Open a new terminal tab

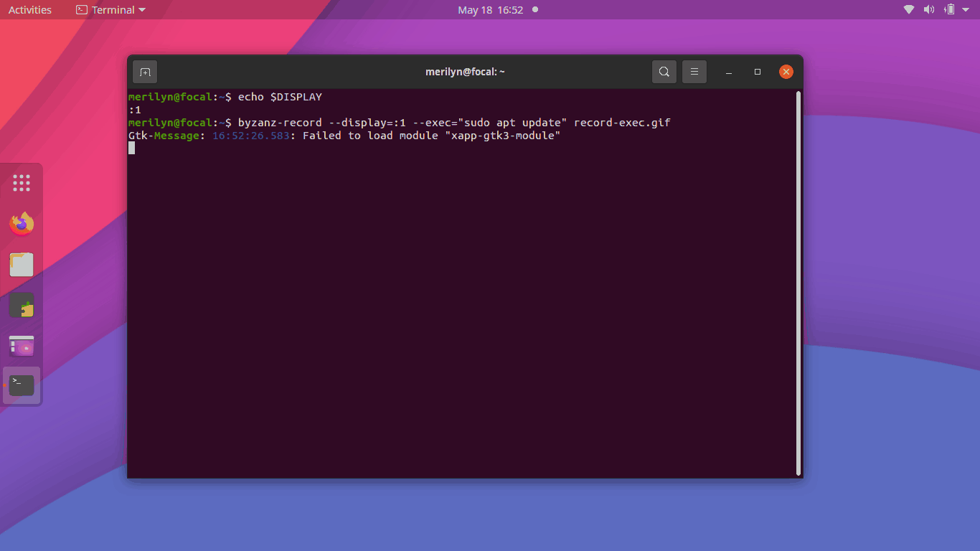click(x=145, y=71)
